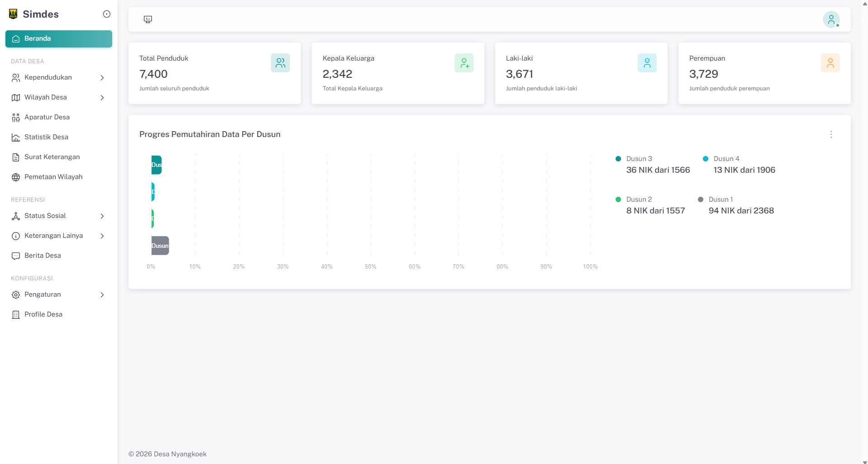This screenshot has width=868, height=464.
Task: Expand the Status Sosial chevron
Action: pyautogui.click(x=102, y=216)
